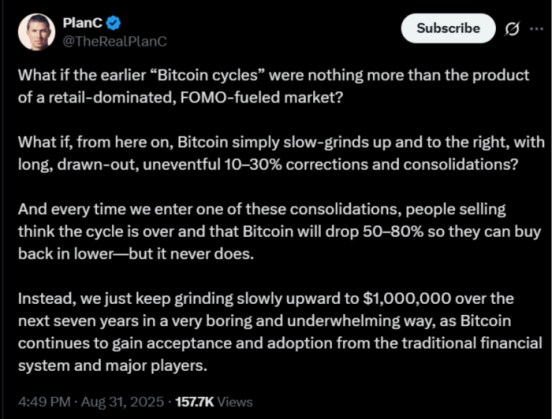
Task: Click the Grok explain-post slashed circle icon
Action: (512, 29)
